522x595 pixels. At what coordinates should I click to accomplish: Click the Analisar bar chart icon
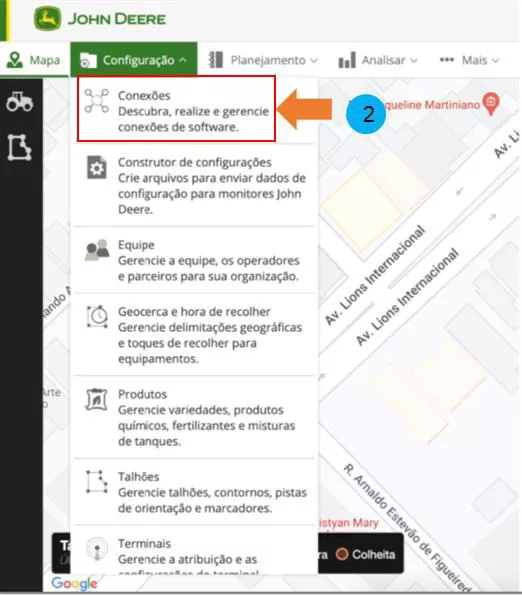click(x=347, y=60)
